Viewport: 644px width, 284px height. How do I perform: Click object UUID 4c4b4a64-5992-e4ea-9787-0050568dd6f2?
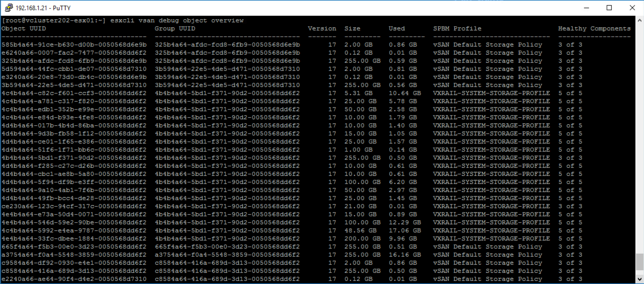74,231
